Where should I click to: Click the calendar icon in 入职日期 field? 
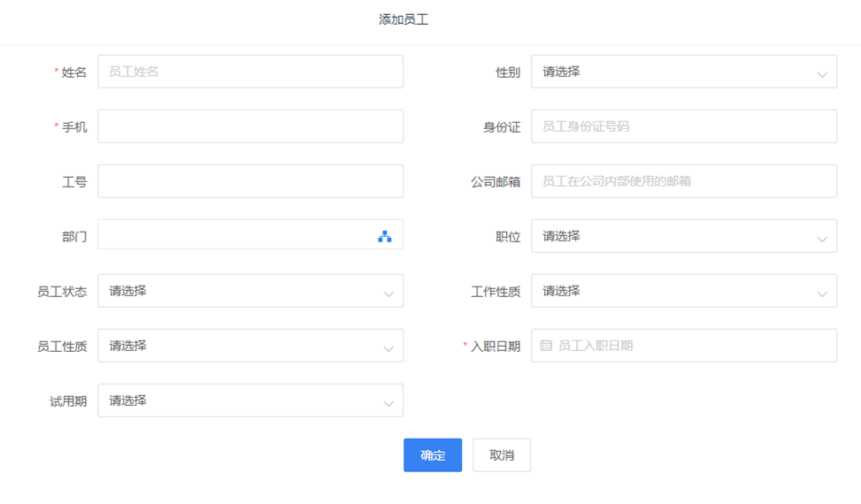[x=546, y=346]
